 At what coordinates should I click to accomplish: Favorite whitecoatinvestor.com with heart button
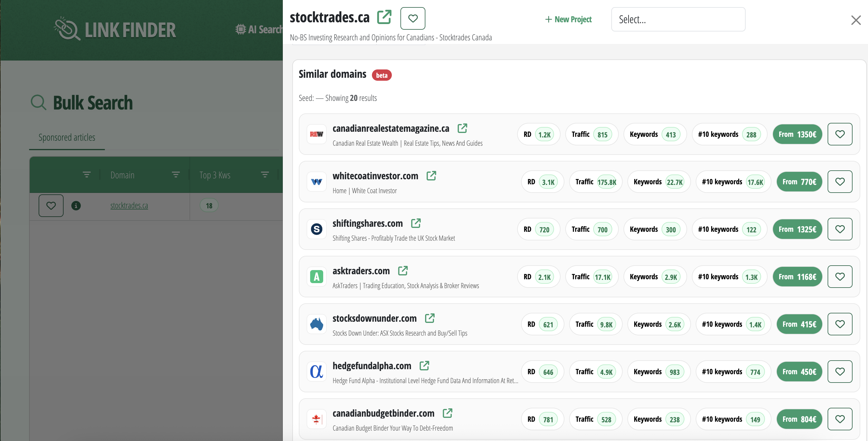point(840,182)
